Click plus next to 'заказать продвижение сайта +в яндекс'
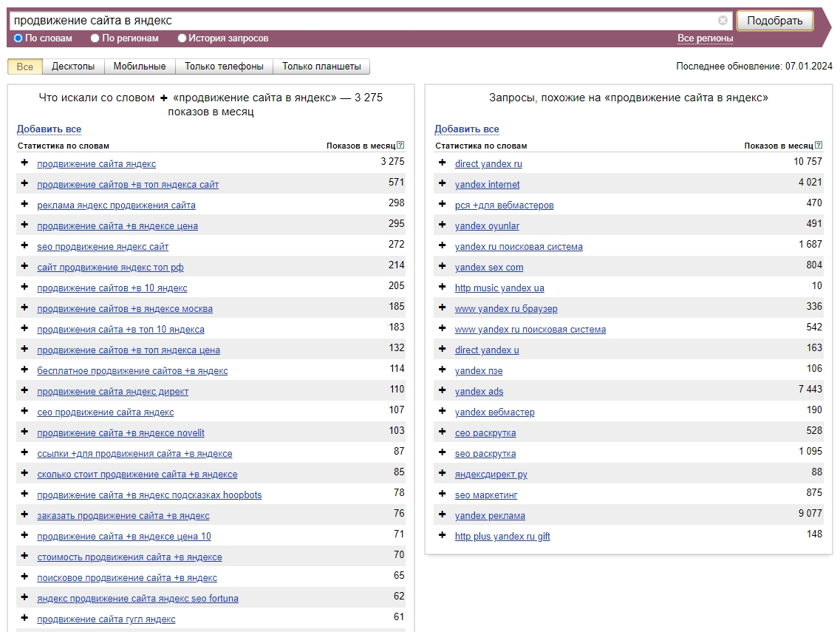The height and width of the screenshot is (632, 840). (x=24, y=514)
